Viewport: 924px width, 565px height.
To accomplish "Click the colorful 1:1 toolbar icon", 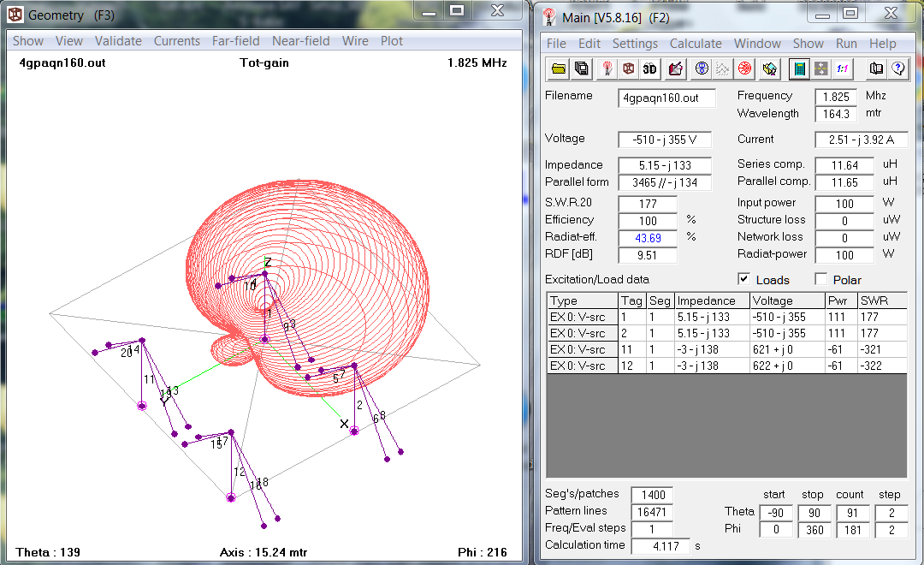I will tap(843, 69).
